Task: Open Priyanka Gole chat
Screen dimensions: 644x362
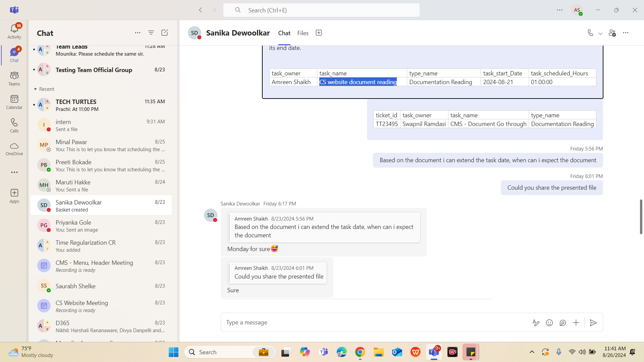Action: (101, 226)
